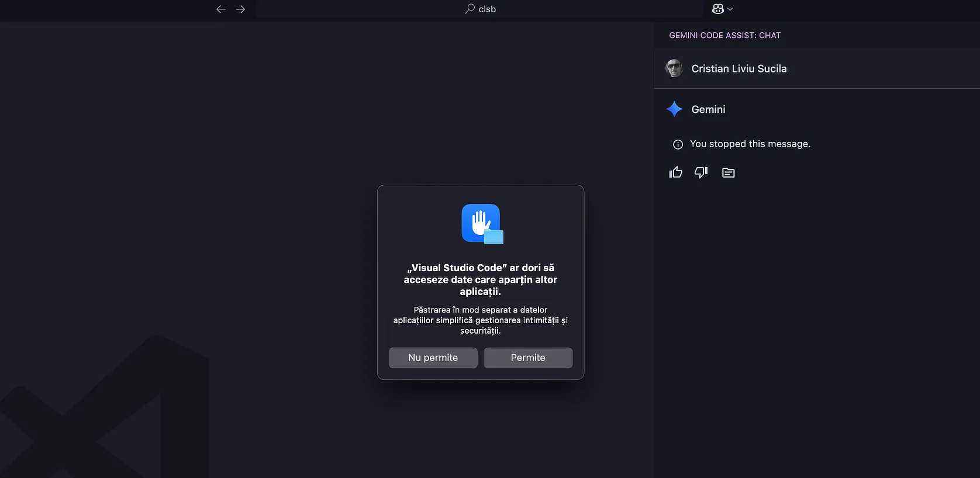
Task: Click the feedback note icon after thumbs
Action: (728, 172)
